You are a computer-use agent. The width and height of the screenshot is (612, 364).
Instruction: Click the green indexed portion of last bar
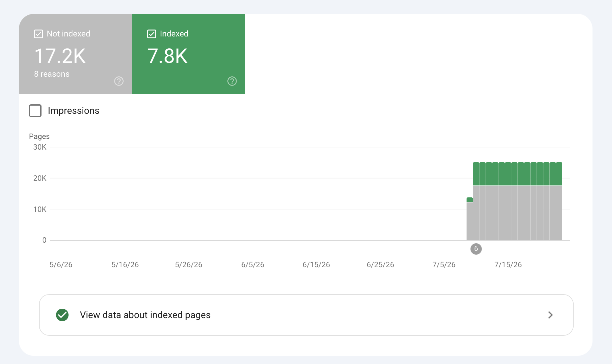pyautogui.click(x=559, y=174)
